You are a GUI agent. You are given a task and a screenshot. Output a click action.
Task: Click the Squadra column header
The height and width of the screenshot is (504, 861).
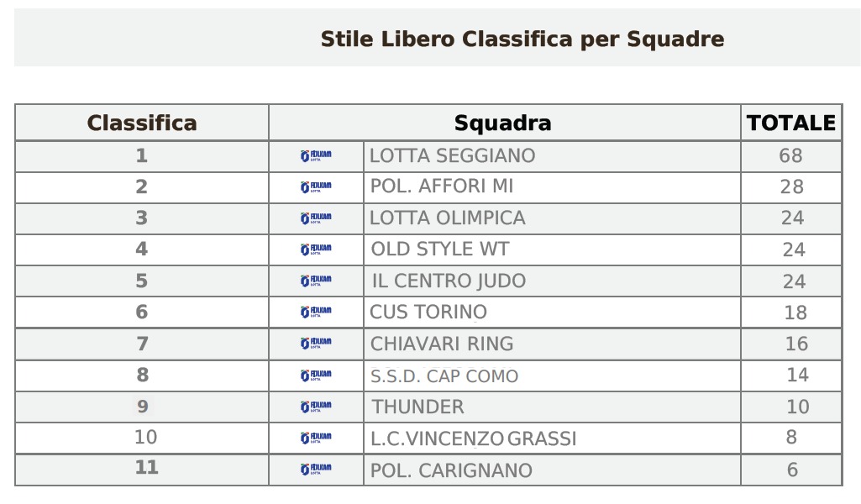[x=502, y=123]
